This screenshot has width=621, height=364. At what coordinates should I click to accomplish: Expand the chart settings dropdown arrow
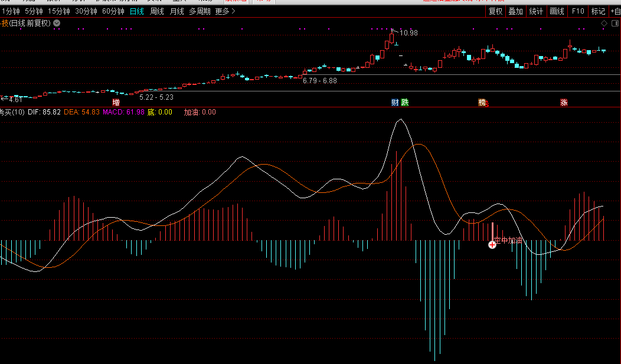click(57, 24)
